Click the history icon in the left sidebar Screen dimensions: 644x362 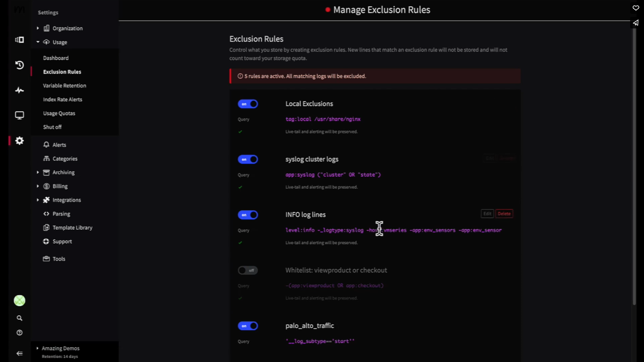pyautogui.click(x=19, y=65)
